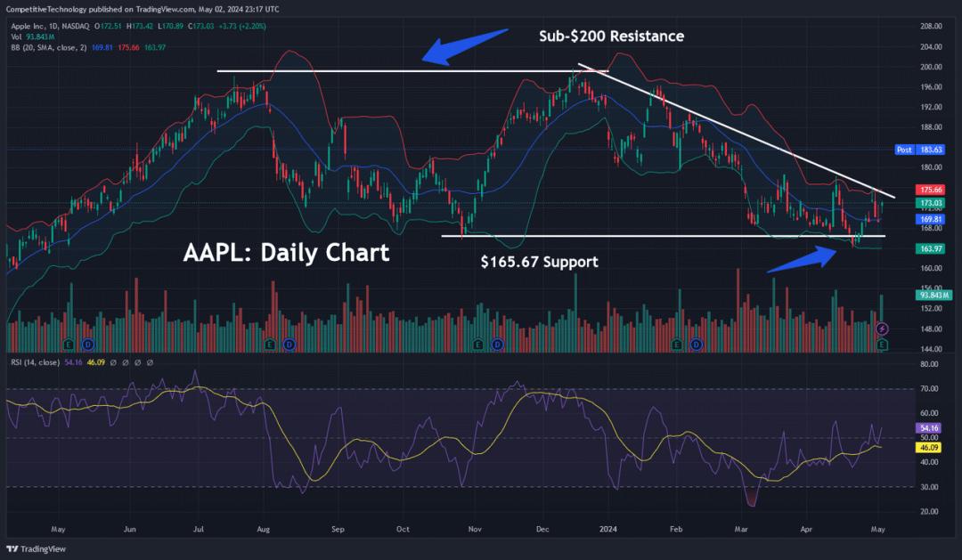The image size is (962, 560).
Task: Click the red 175.66 price axis label
Action: [x=930, y=191]
